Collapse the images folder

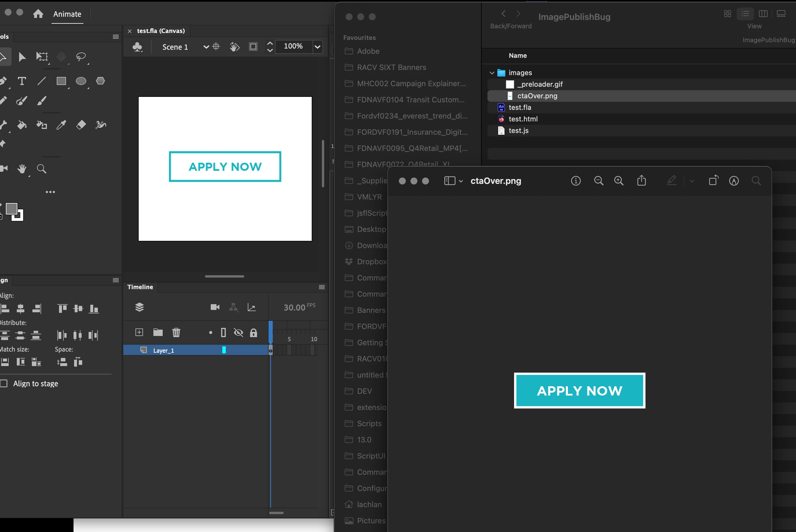click(492, 73)
